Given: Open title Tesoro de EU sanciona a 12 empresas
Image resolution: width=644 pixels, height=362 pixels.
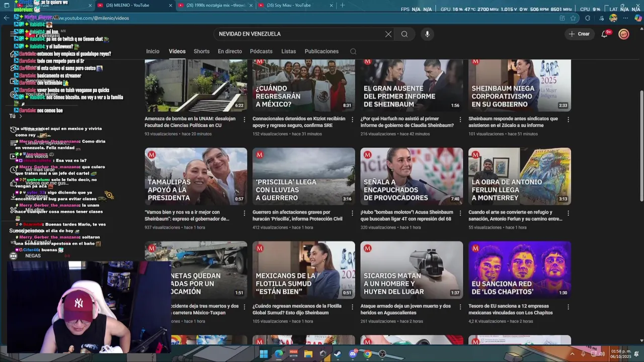Looking at the screenshot, I should [511, 309].
